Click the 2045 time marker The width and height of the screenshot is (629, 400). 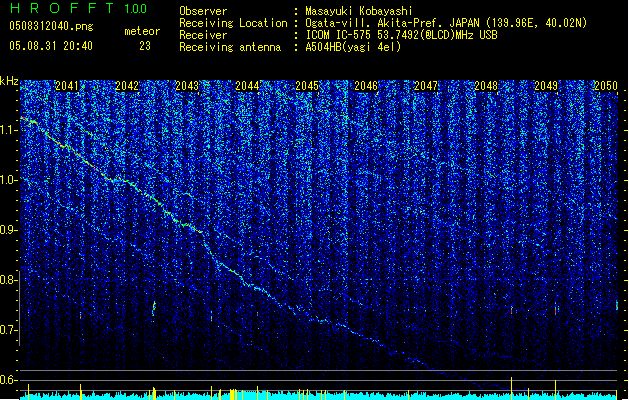pos(307,85)
